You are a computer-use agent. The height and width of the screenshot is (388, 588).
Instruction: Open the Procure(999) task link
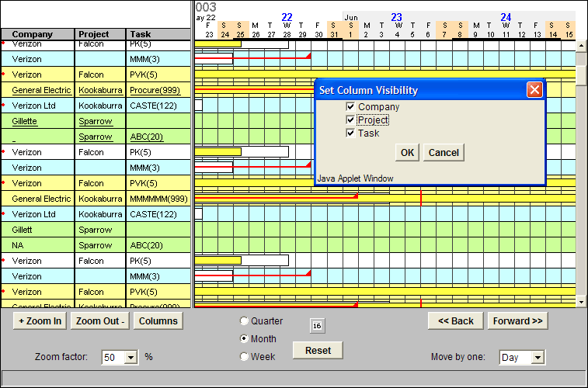155,90
